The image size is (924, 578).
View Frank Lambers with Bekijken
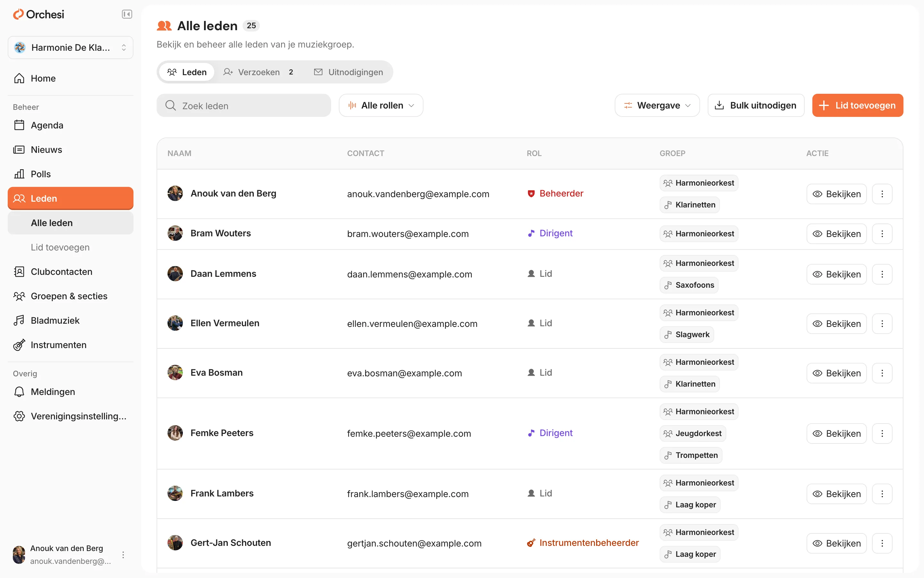[836, 494]
